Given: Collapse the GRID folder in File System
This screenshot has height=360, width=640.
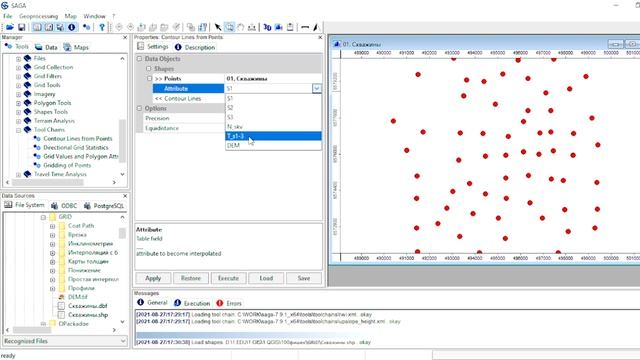Looking at the screenshot, I should pyautogui.click(x=43, y=218).
